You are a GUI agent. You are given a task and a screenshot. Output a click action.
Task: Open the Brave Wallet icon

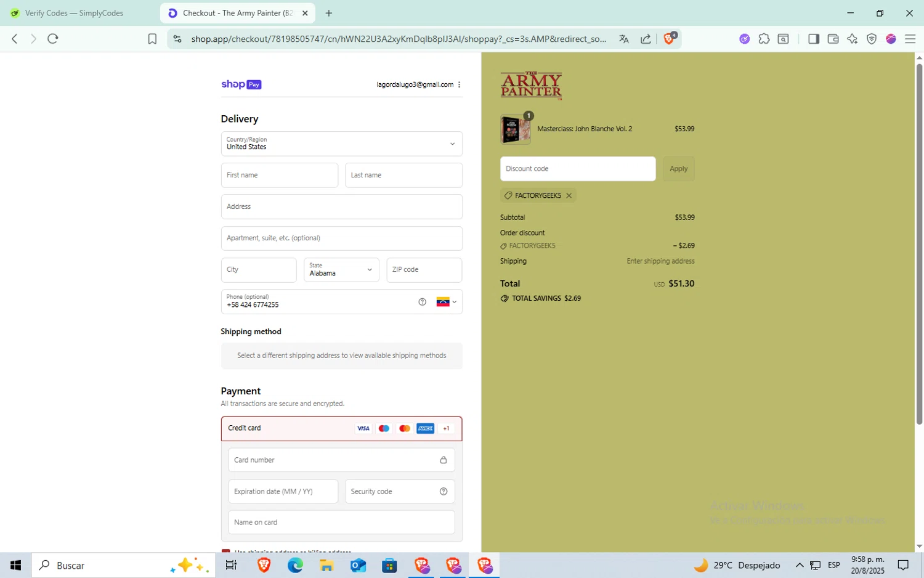(x=833, y=39)
